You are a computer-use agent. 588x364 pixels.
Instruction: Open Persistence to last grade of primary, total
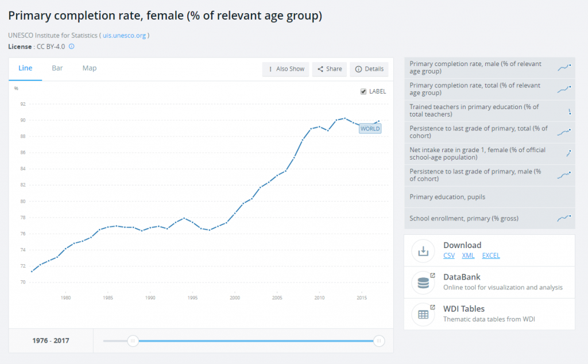point(489,132)
